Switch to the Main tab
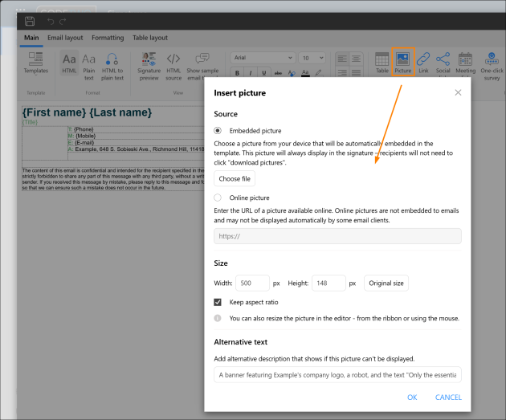Viewport: 506px width, 420px height. [x=31, y=38]
